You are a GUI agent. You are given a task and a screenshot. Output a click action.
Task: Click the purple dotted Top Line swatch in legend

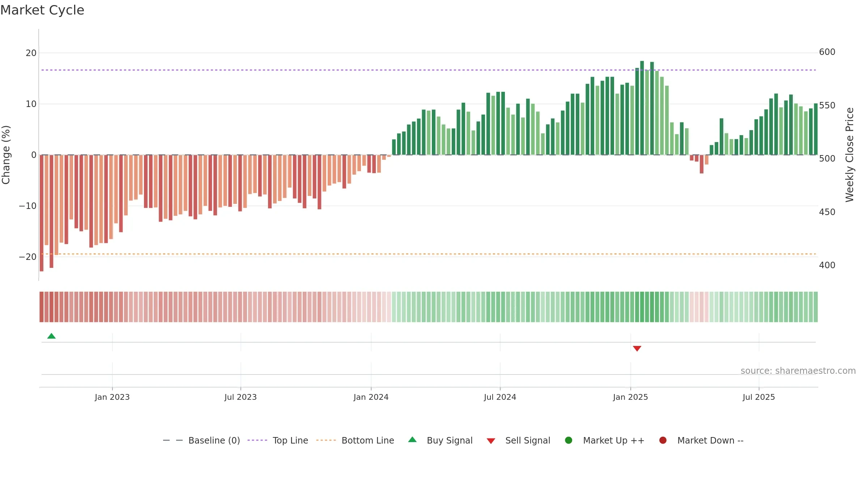point(257,440)
